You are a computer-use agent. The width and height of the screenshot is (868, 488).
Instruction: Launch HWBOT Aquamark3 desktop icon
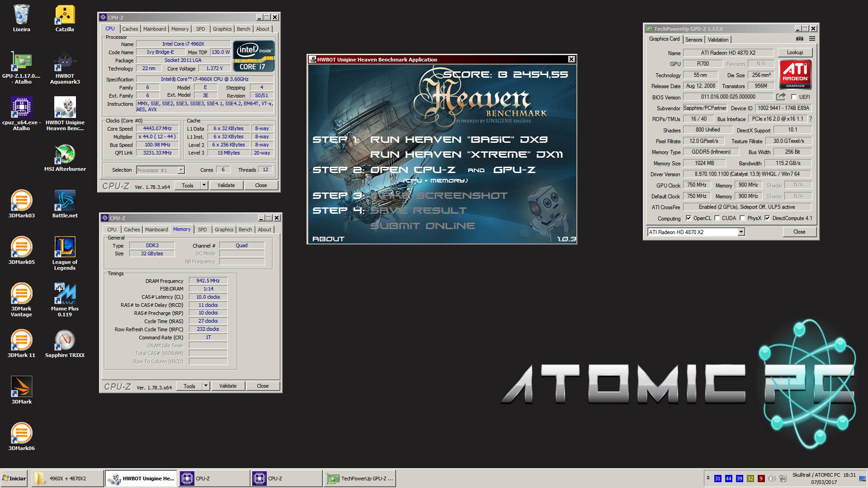(65, 67)
